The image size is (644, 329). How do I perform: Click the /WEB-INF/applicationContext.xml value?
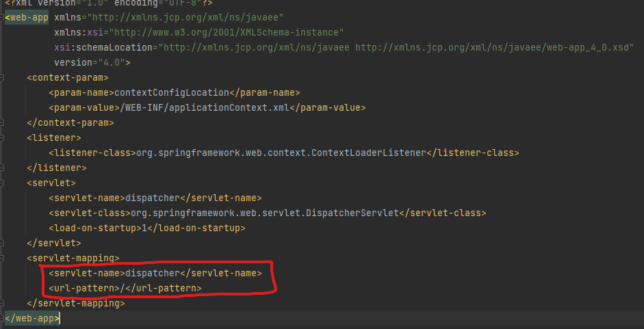pyautogui.click(x=205, y=107)
